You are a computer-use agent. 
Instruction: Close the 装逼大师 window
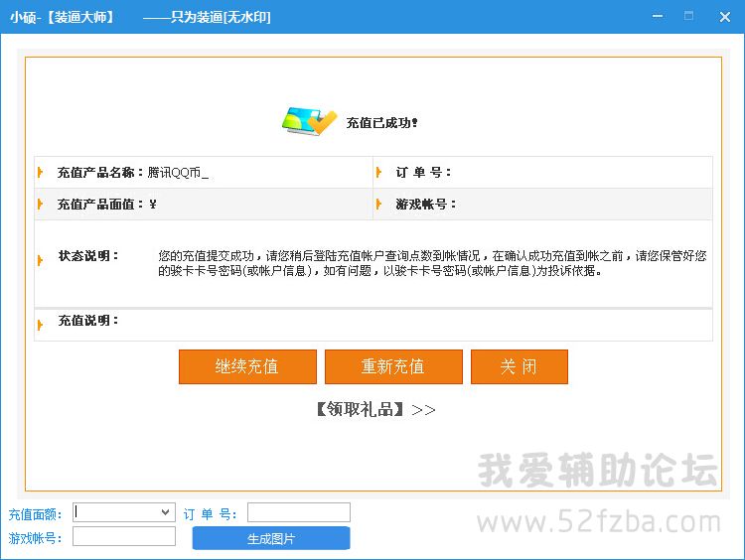(x=725, y=17)
